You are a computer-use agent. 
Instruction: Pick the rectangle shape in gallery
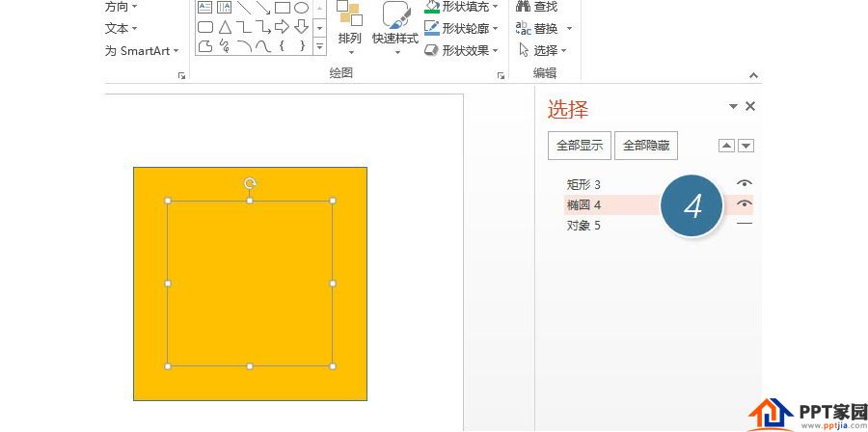283,7
